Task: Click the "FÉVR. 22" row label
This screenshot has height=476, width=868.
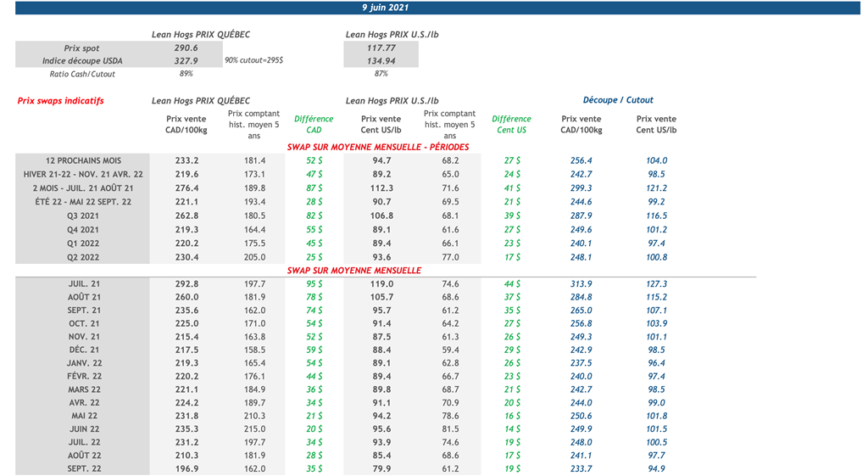Action: pos(83,376)
